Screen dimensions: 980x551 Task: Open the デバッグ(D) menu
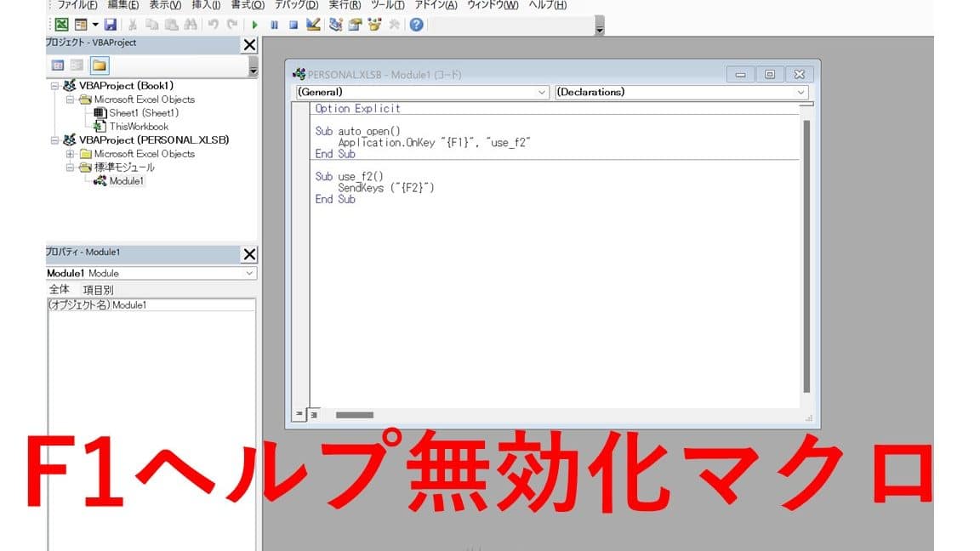click(x=296, y=5)
